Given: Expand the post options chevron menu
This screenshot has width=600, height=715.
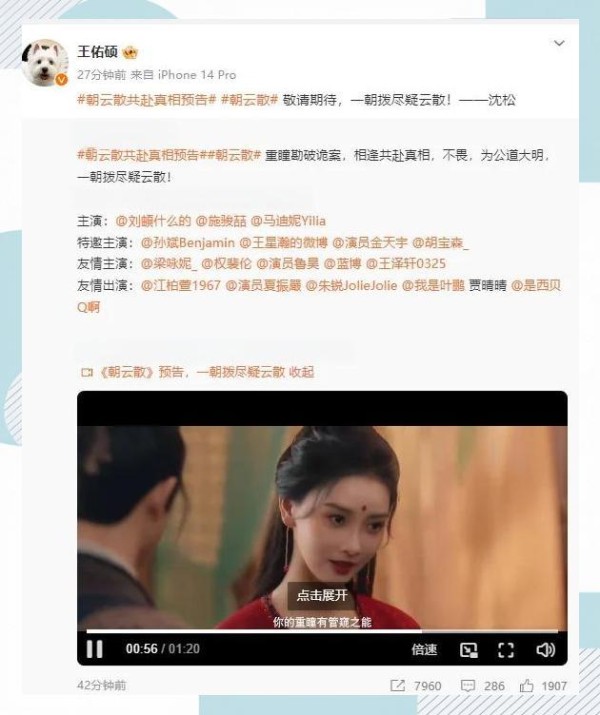Looking at the screenshot, I should [x=559, y=43].
